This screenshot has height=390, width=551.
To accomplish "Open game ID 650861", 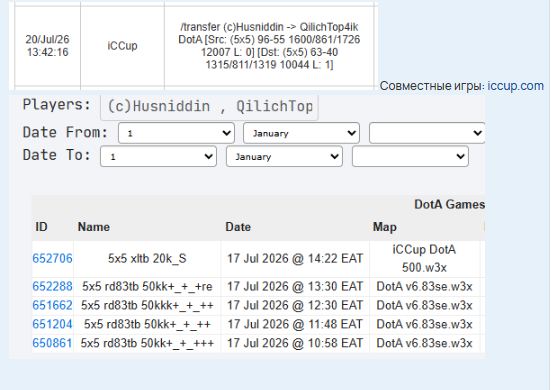I will (52, 343).
